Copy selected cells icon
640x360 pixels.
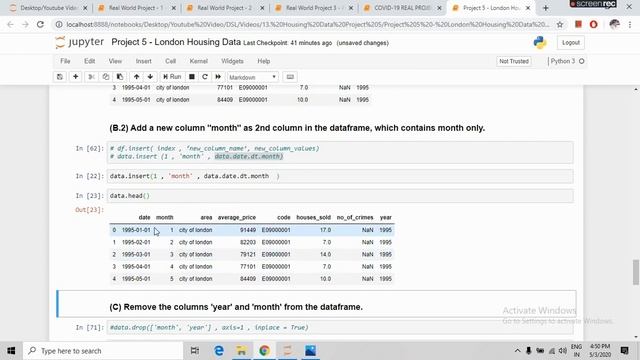pyautogui.click(x=106, y=77)
